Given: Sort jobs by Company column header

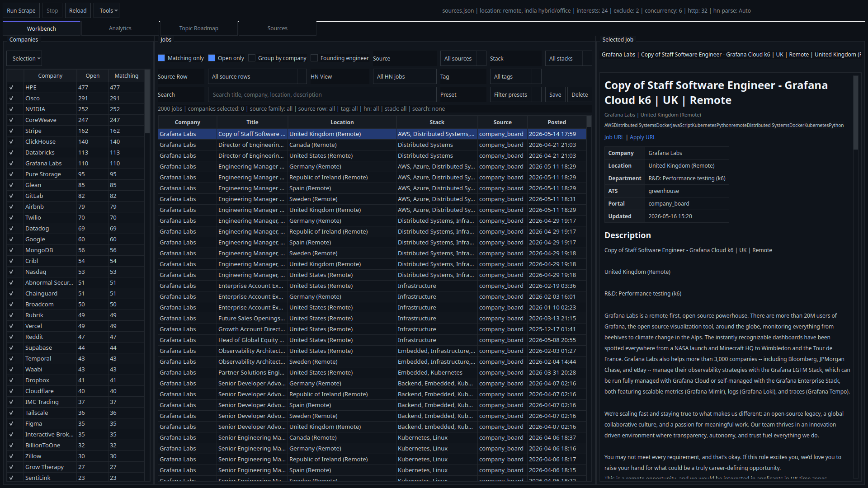Looking at the screenshot, I should (x=188, y=122).
